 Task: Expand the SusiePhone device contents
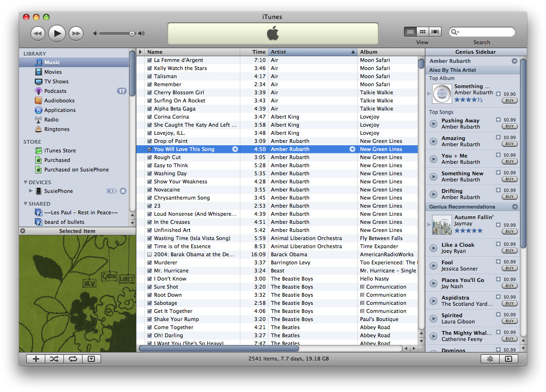[31, 191]
